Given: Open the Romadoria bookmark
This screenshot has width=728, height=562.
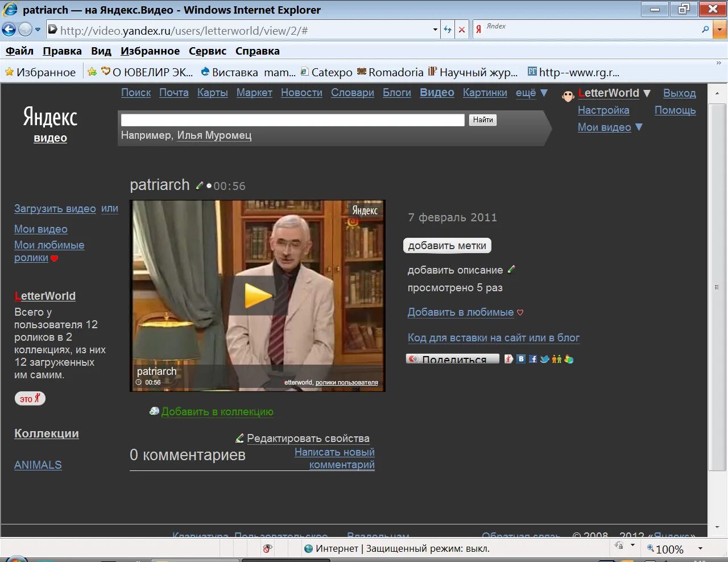Looking at the screenshot, I should [390, 72].
